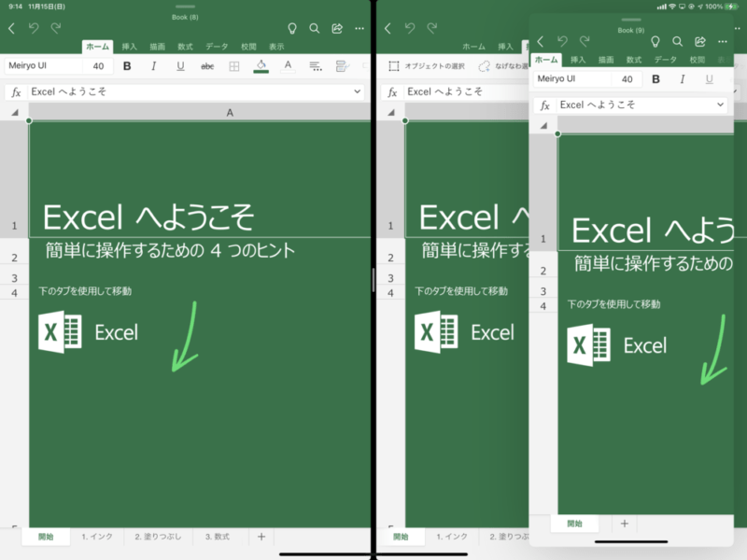Open text alignment options in left window
Viewport: 747px width, 560px height.
coord(316,66)
